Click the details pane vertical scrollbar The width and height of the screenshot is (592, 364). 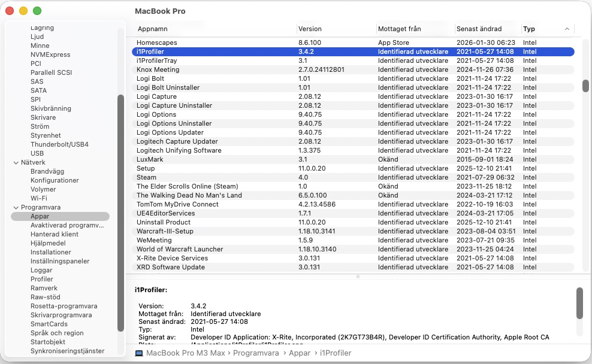pos(579,303)
